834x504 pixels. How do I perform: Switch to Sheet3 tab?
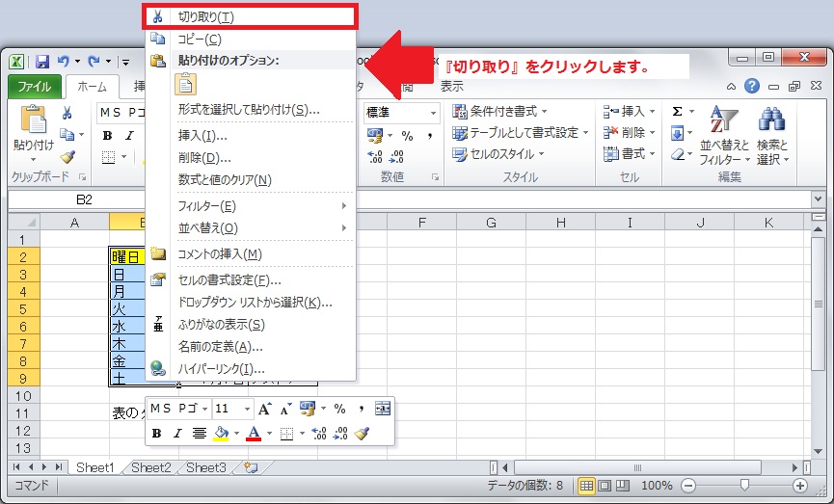point(206,467)
